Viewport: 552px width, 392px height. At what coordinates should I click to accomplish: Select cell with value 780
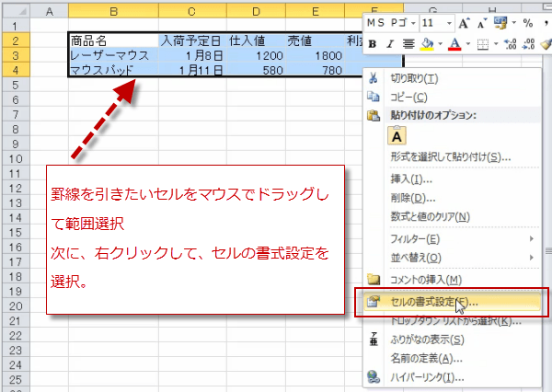pyautogui.click(x=315, y=70)
